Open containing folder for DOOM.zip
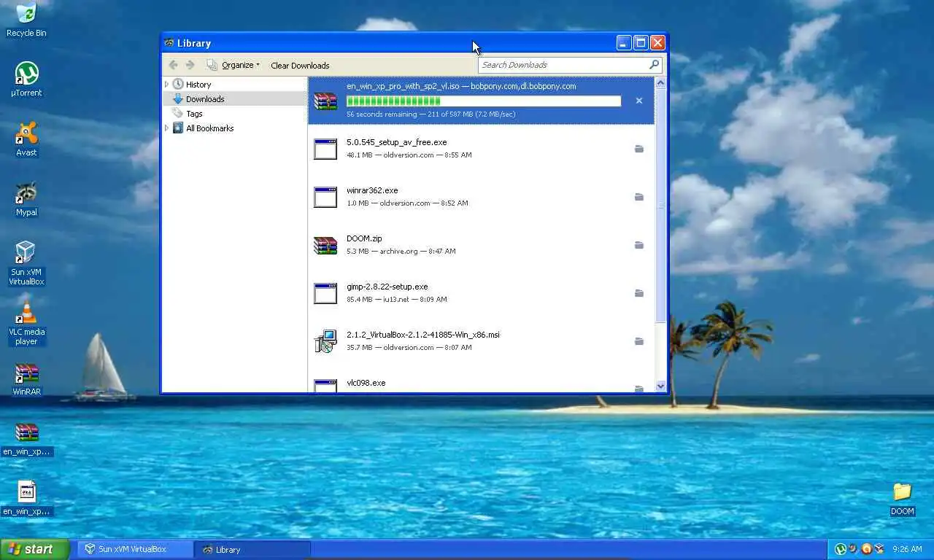This screenshot has width=934, height=560. [x=639, y=245]
